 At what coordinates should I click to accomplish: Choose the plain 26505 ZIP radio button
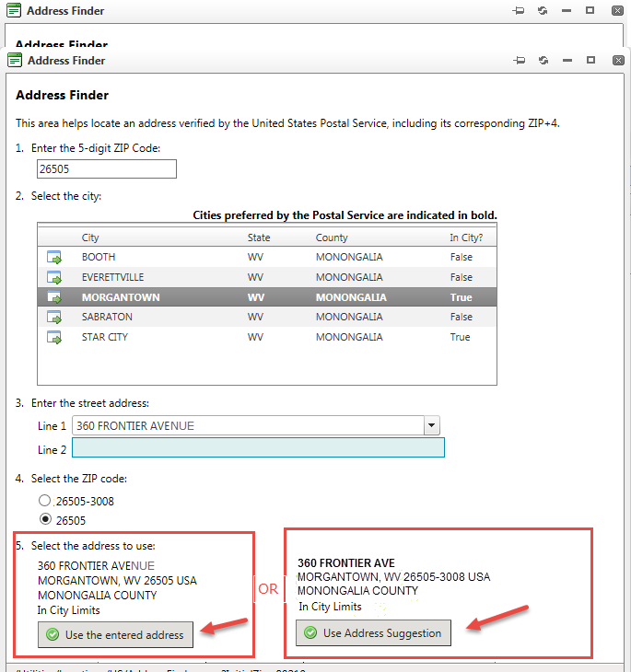click(x=44, y=519)
